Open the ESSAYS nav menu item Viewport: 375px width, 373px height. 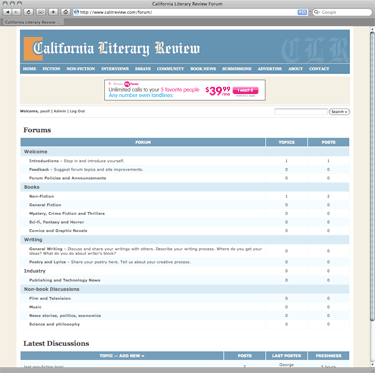click(x=143, y=69)
